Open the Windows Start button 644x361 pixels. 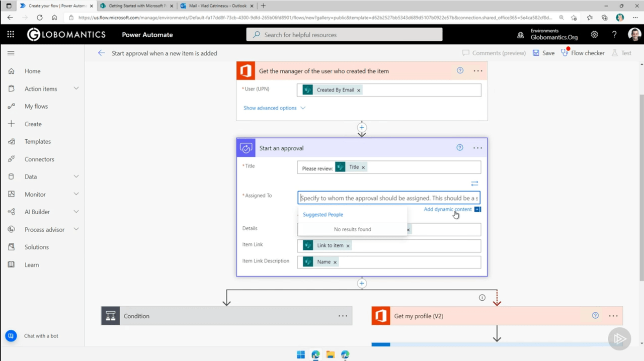pos(301,354)
